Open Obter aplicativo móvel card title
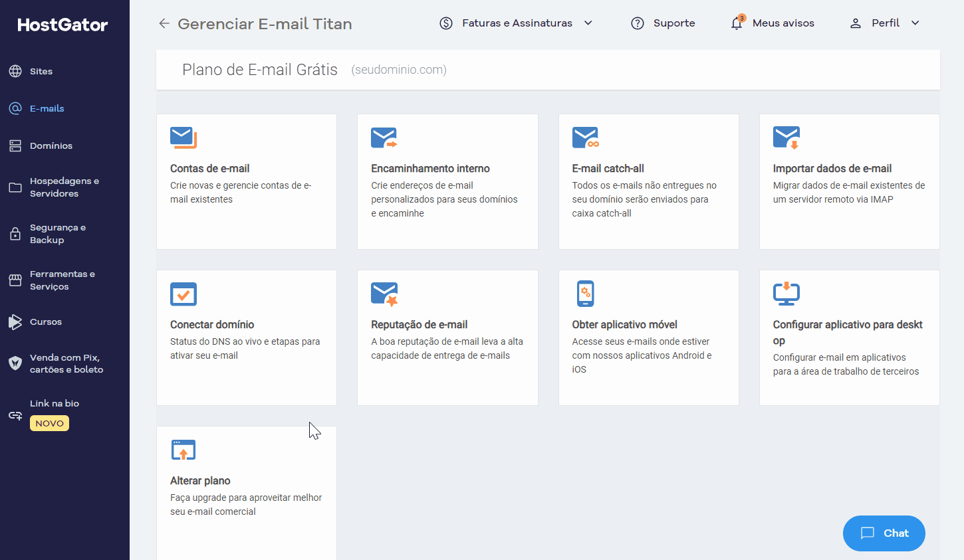The image size is (964, 560). click(x=624, y=325)
